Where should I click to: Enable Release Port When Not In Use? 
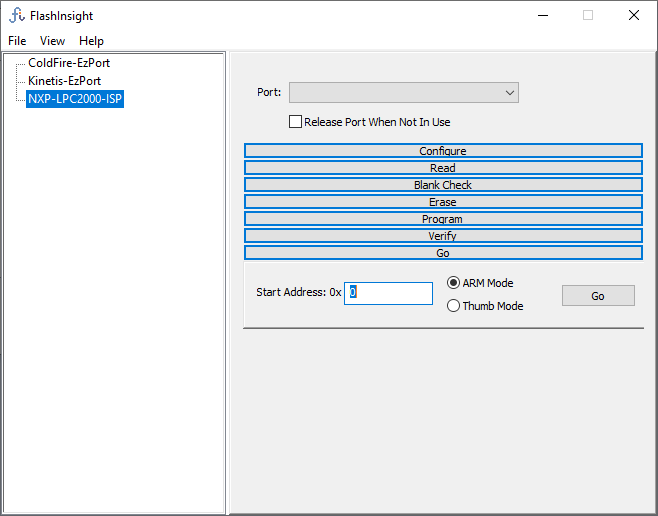point(295,122)
